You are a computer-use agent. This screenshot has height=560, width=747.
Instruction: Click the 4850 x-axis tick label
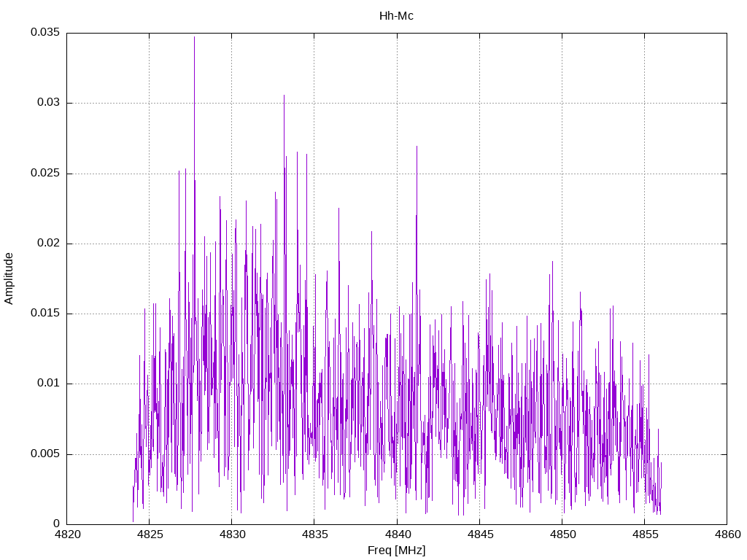562,534
